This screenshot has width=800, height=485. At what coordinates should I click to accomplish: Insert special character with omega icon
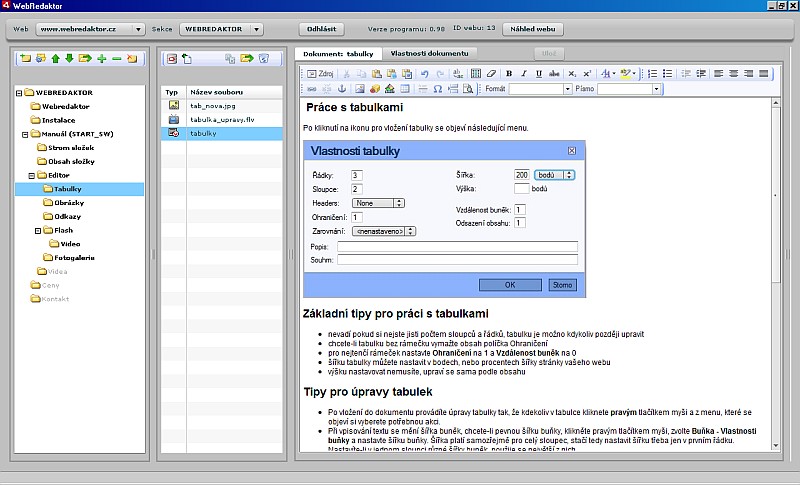point(438,89)
